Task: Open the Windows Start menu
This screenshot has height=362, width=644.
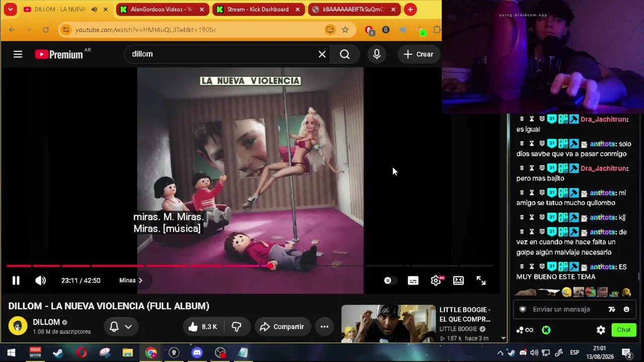Action: point(11,353)
